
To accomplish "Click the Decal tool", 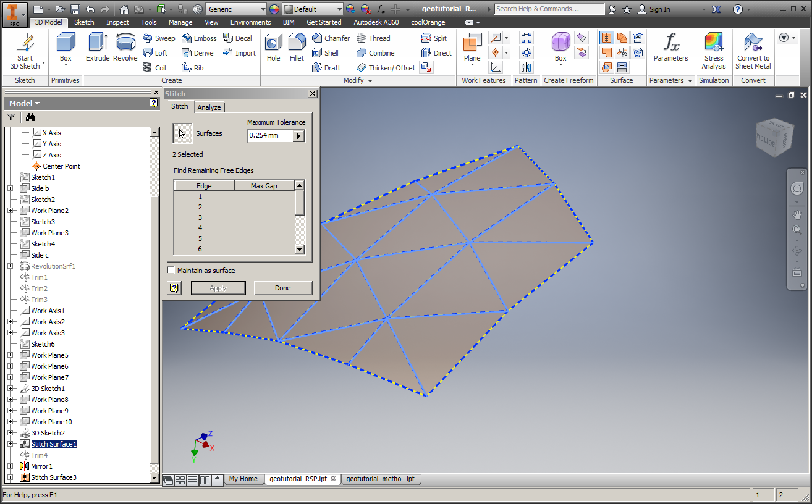I will (237, 38).
